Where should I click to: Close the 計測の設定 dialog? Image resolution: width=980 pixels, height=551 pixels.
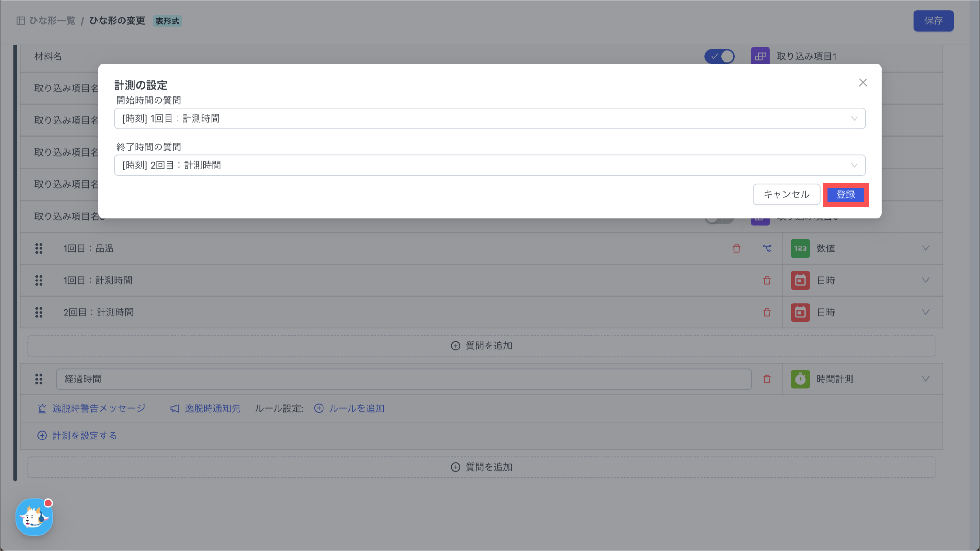point(863,83)
